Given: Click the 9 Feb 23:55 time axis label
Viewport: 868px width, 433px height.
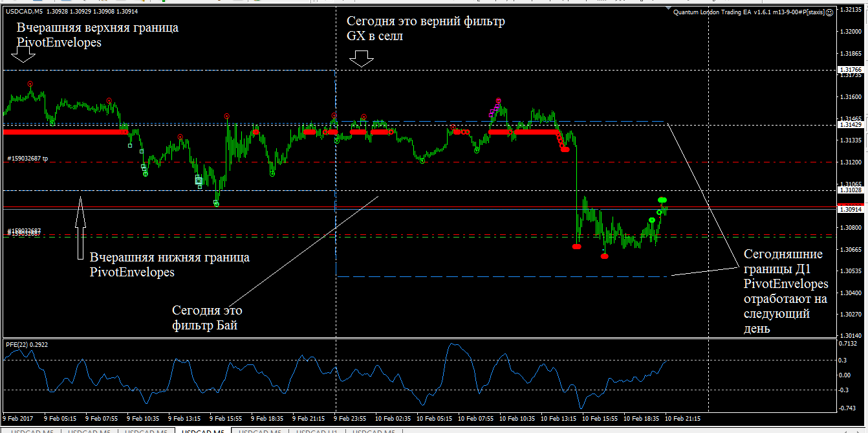Looking at the screenshot, I should point(350,419).
